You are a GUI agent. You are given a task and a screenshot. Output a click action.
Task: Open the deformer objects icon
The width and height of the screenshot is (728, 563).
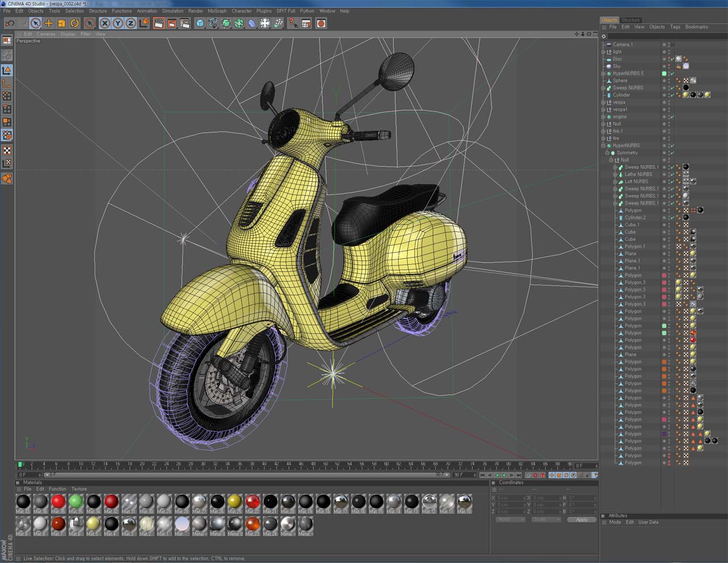252,23
